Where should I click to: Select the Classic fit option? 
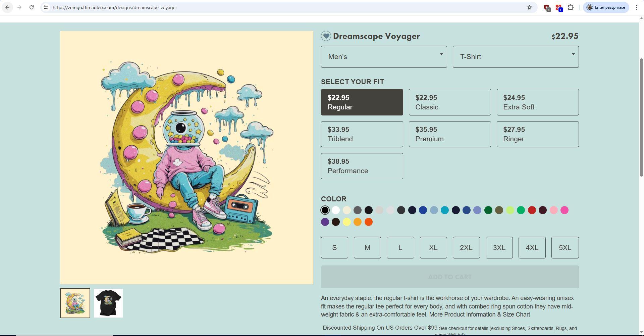click(450, 102)
